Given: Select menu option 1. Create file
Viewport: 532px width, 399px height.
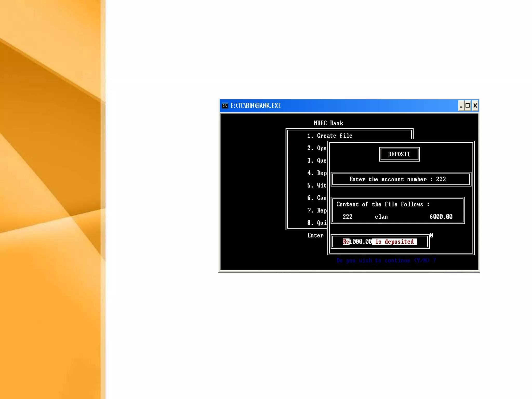Looking at the screenshot, I should click(x=329, y=136).
